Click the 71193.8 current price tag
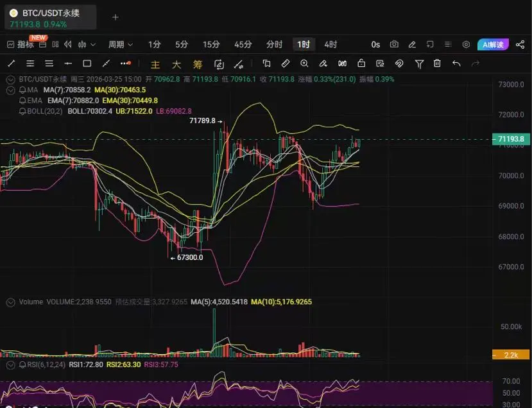This screenshot has height=408, width=532. (x=511, y=139)
